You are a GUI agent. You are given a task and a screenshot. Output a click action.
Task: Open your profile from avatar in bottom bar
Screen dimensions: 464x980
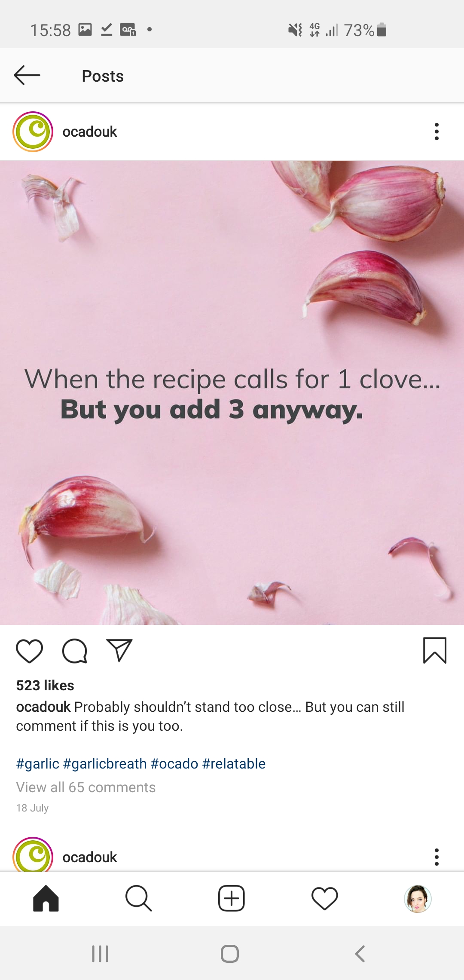pyautogui.click(x=418, y=898)
